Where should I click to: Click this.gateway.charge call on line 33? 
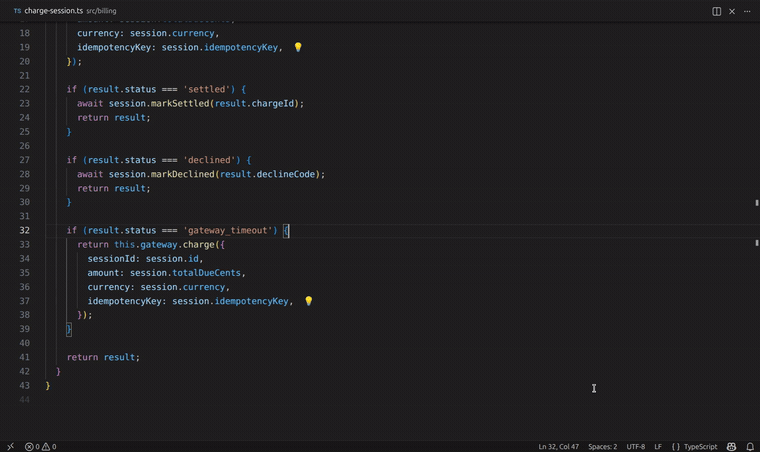click(164, 244)
